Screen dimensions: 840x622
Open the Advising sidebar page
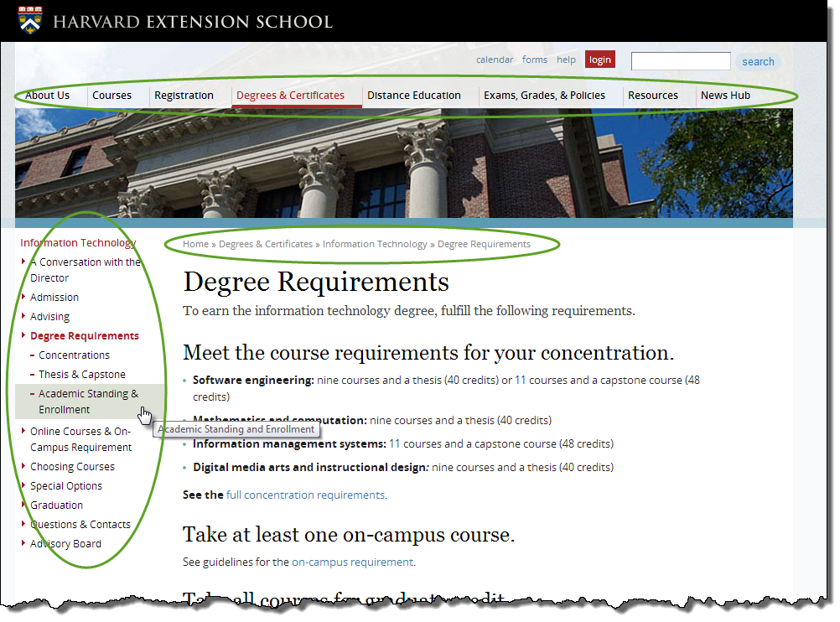[x=49, y=317]
